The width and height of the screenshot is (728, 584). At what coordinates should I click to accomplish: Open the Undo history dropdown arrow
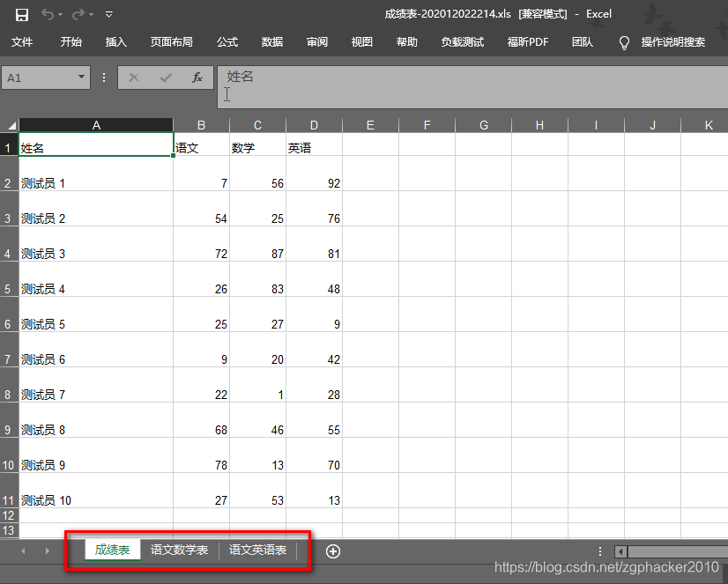60,15
